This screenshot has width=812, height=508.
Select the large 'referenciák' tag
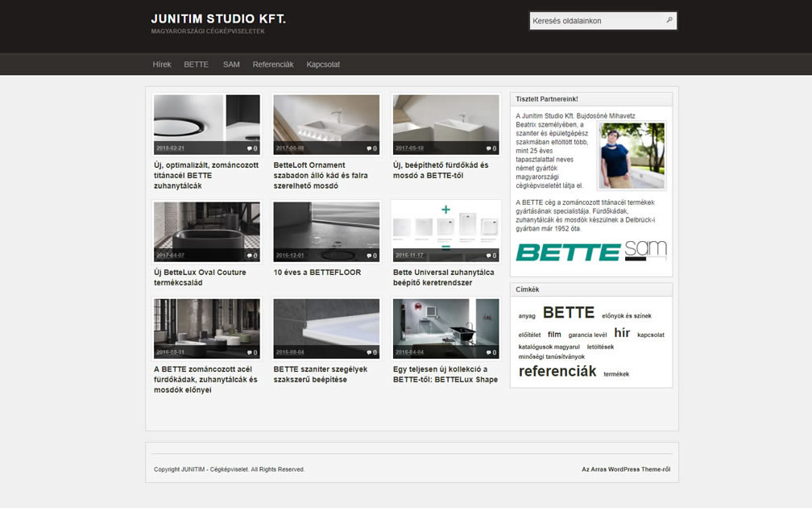pos(557,371)
